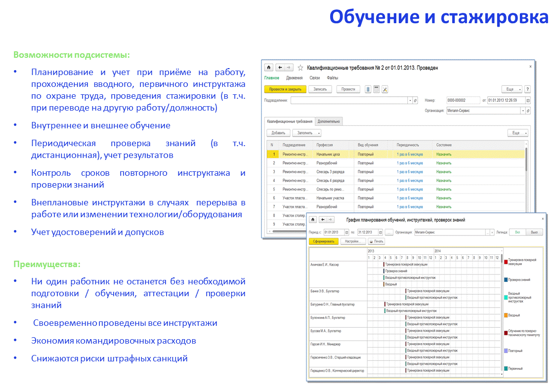Click the Печать button
This screenshot has width=555, height=392.
tap(376, 241)
